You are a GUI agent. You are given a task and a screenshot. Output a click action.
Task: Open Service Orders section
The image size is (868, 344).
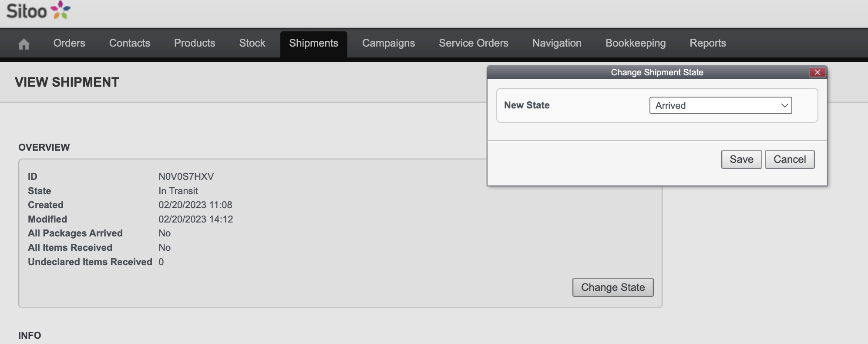coord(474,43)
